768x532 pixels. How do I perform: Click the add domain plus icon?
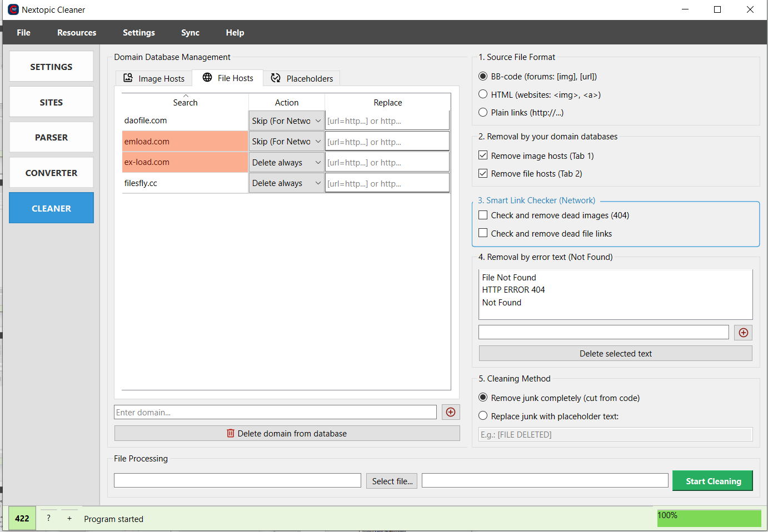[x=451, y=412]
